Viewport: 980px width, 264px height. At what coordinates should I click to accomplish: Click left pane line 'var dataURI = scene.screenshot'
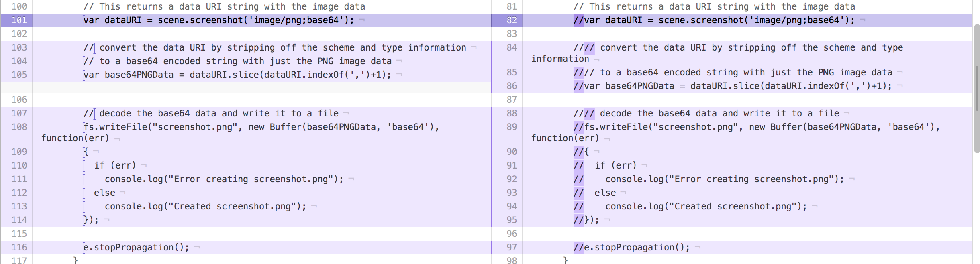tap(218, 20)
